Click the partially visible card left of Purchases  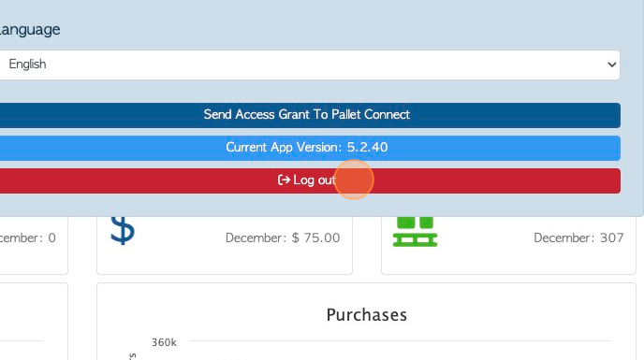tap(33, 322)
